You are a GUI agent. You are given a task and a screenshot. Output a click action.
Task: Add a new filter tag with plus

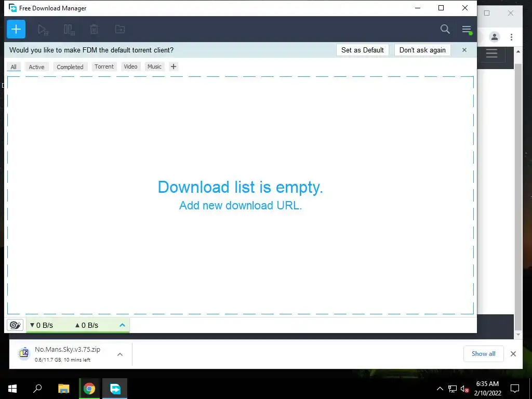click(174, 66)
